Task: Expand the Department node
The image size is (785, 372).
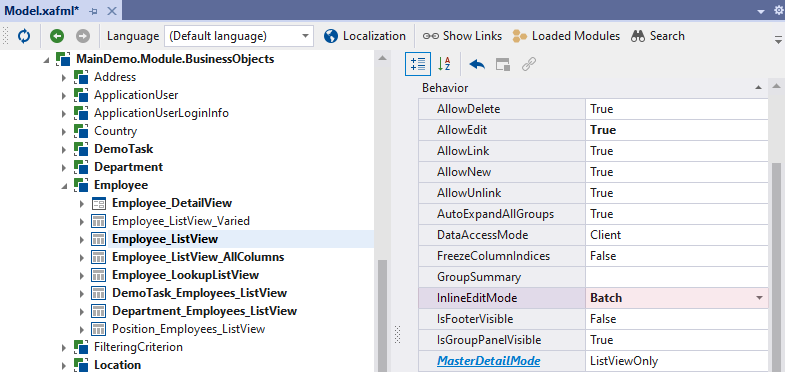Action: (64, 168)
